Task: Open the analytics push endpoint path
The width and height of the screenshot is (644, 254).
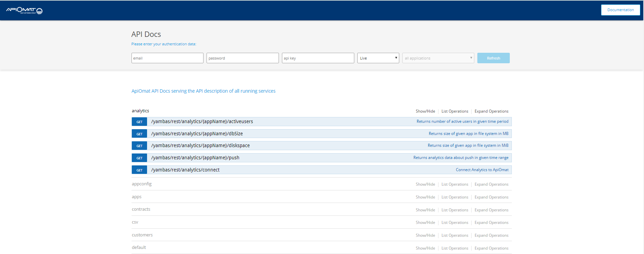Action: pos(195,158)
